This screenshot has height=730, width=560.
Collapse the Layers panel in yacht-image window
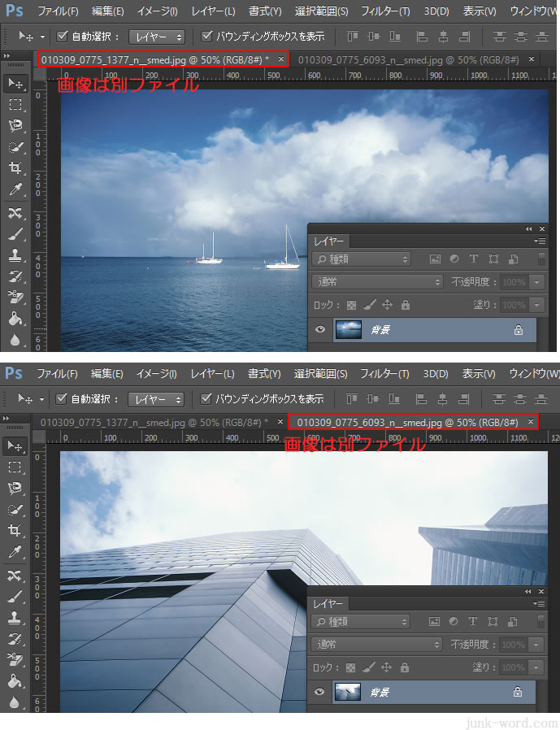click(x=529, y=228)
